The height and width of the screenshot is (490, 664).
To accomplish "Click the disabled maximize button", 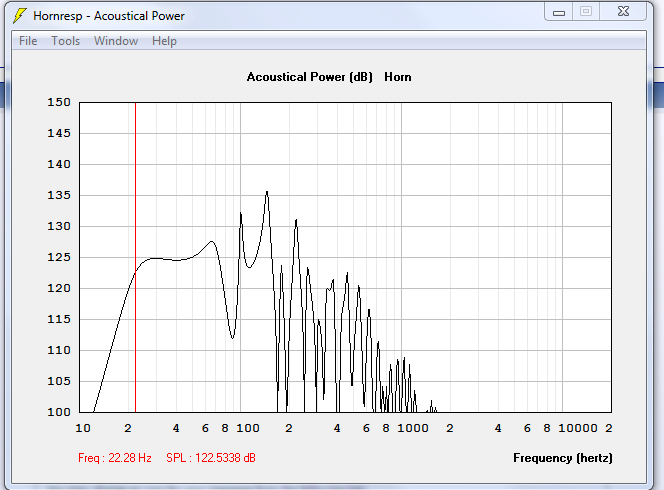I will [586, 11].
